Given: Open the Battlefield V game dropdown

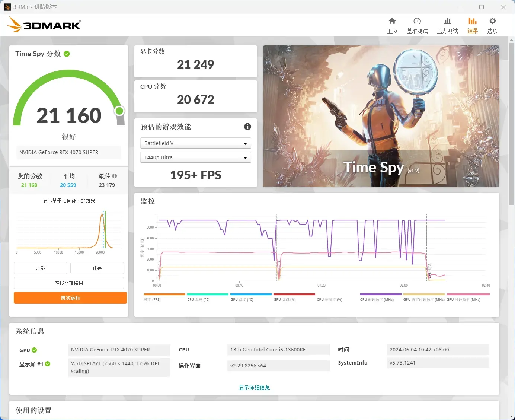Looking at the screenshot, I should coord(196,143).
